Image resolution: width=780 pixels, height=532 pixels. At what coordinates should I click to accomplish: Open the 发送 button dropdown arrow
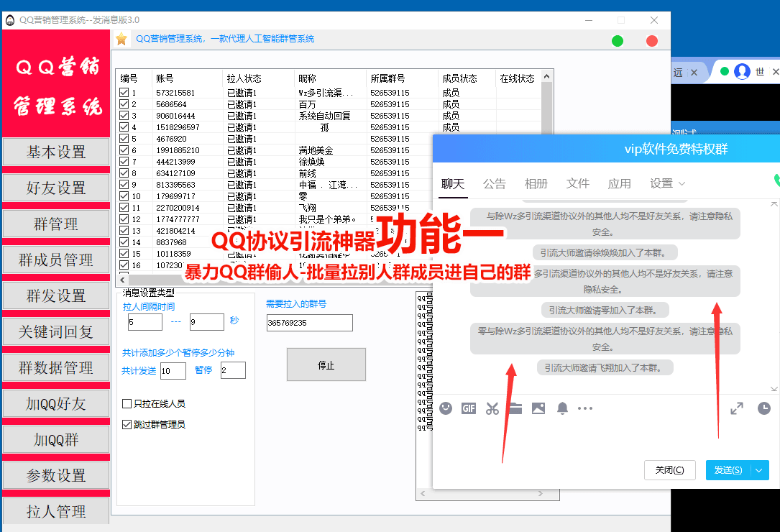pyautogui.click(x=758, y=470)
